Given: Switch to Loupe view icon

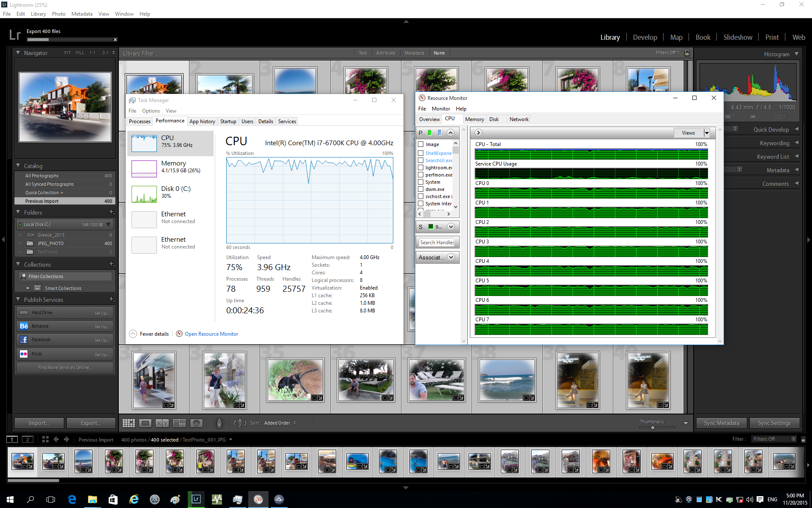Looking at the screenshot, I should (x=145, y=423).
